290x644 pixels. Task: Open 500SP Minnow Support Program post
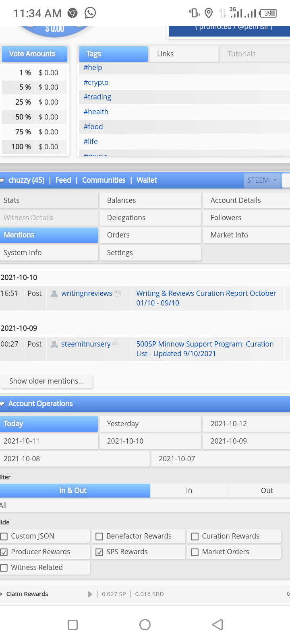pyautogui.click(x=205, y=349)
